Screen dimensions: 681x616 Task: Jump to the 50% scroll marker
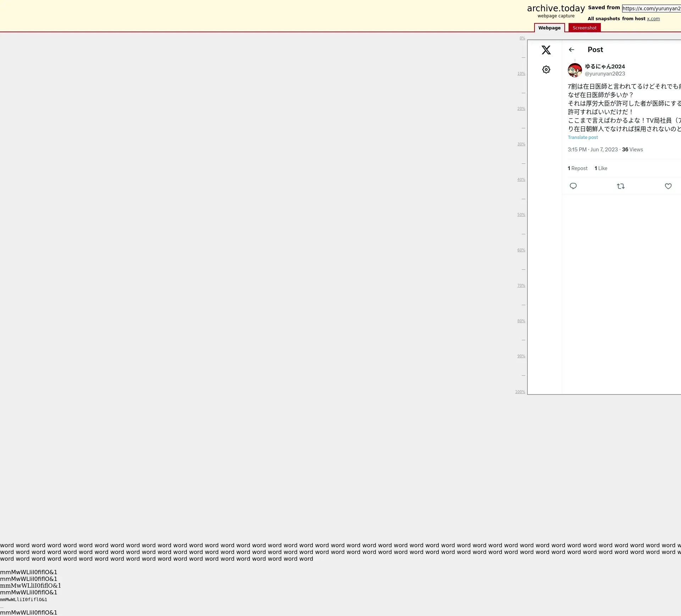coord(521,215)
